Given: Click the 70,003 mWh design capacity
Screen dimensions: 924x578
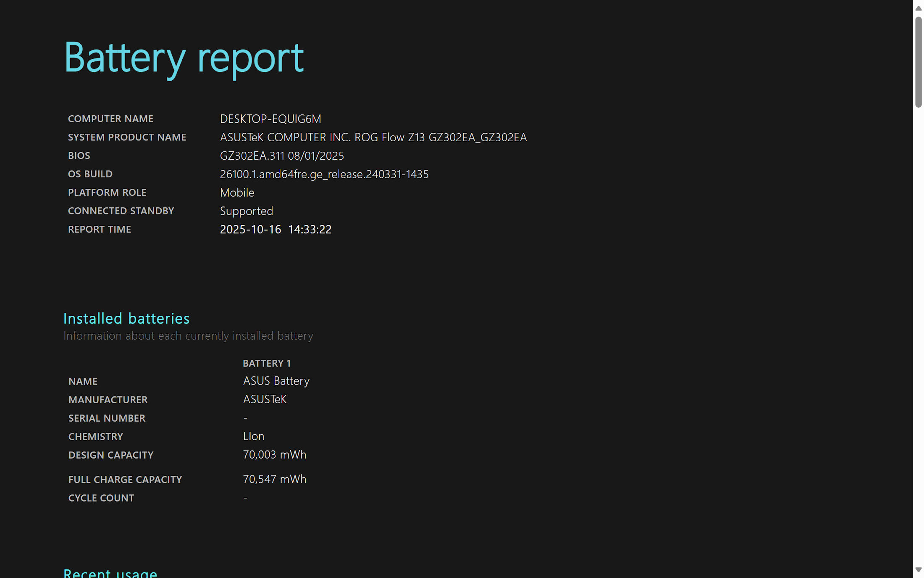Looking at the screenshot, I should click(x=274, y=455).
